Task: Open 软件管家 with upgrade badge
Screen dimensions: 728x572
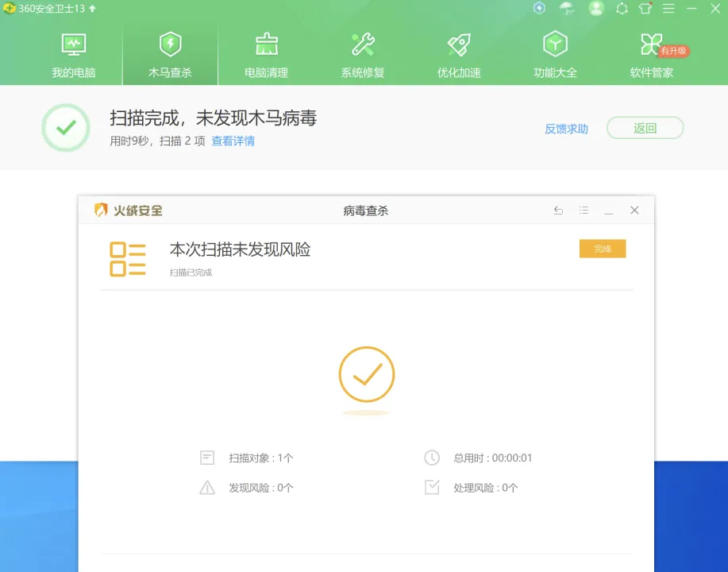Action: 652,55
